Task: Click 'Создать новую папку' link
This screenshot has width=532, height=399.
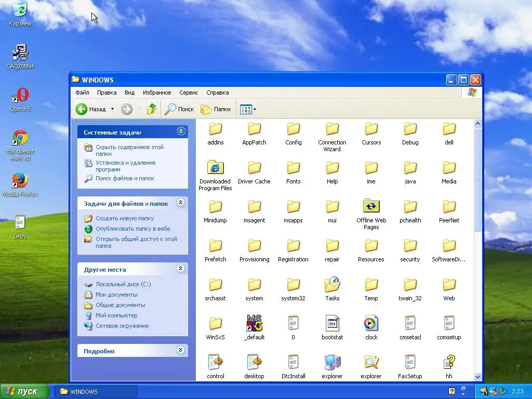Action: pos(125,218)
